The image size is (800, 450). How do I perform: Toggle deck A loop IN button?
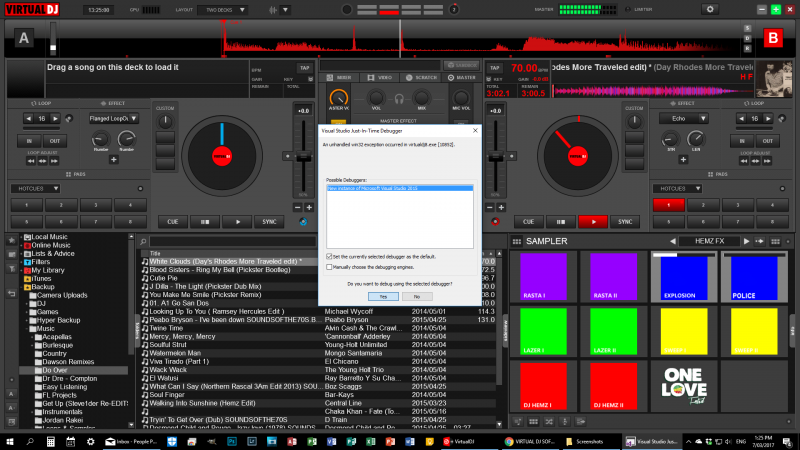(x=29, y=141)
